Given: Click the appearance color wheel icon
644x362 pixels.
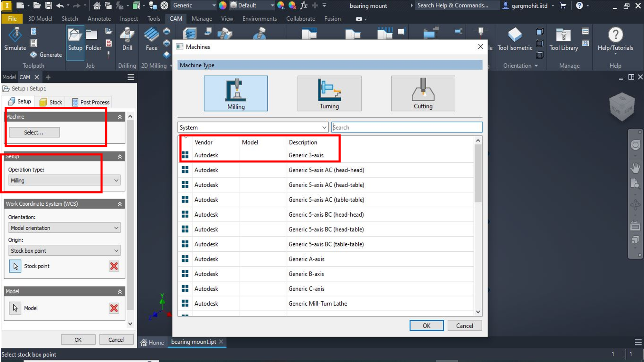Looking at the screenshot, I should tap(223, 5).
